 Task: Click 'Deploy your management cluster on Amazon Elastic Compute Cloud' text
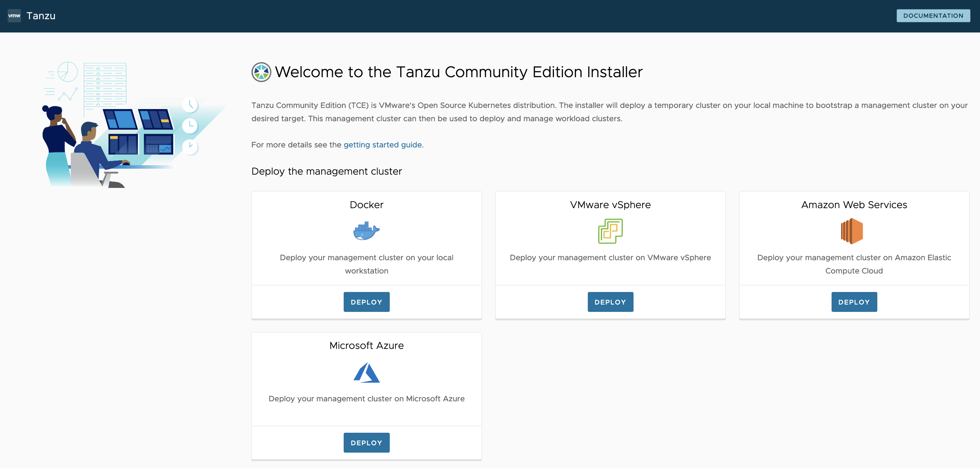(x=854, y=264)
